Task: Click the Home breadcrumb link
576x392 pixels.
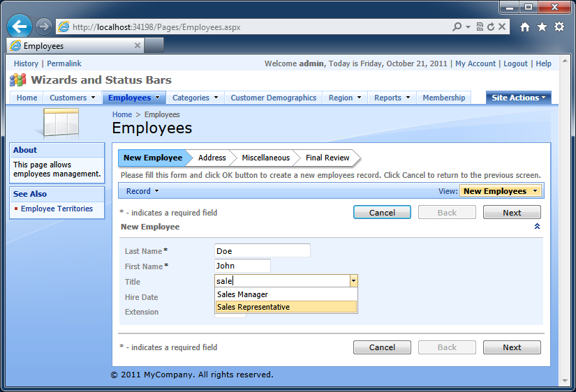Action: (x=122, y=114)
